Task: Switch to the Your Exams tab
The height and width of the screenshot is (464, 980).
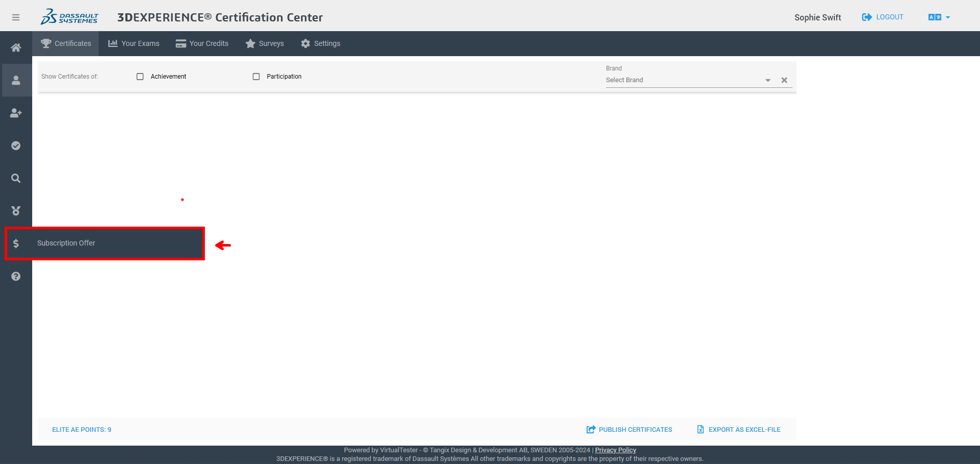Action: [x=134, y=43]
